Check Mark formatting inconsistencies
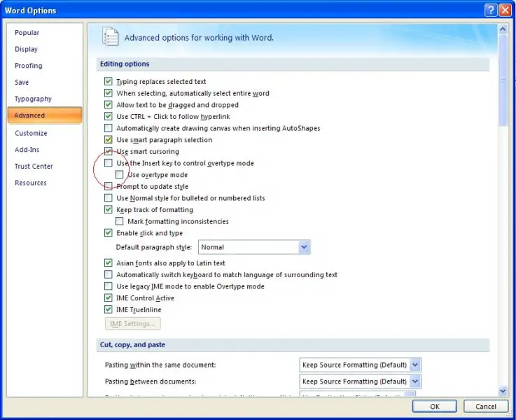Image resolution: width=516 pixels, height=420 pixels. coord(120,221)
